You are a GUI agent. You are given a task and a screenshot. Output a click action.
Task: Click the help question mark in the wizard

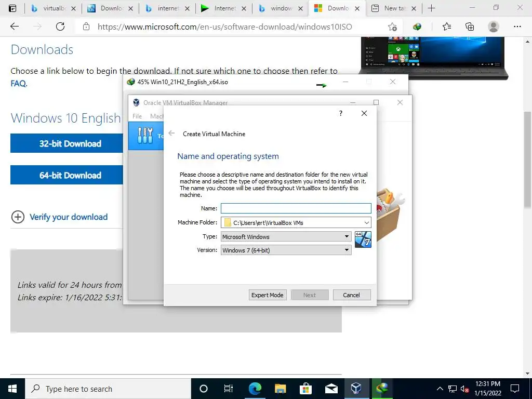point(341,113)
